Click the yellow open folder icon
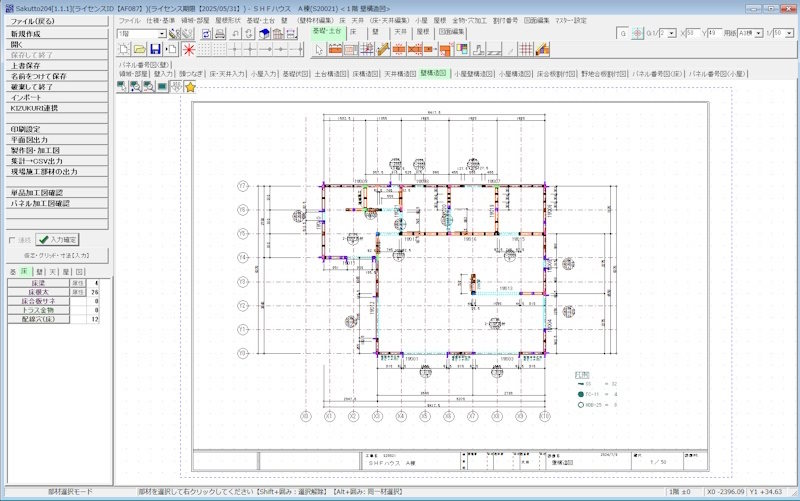This screenshot has width=800, height=501. (x=140, y=48)
